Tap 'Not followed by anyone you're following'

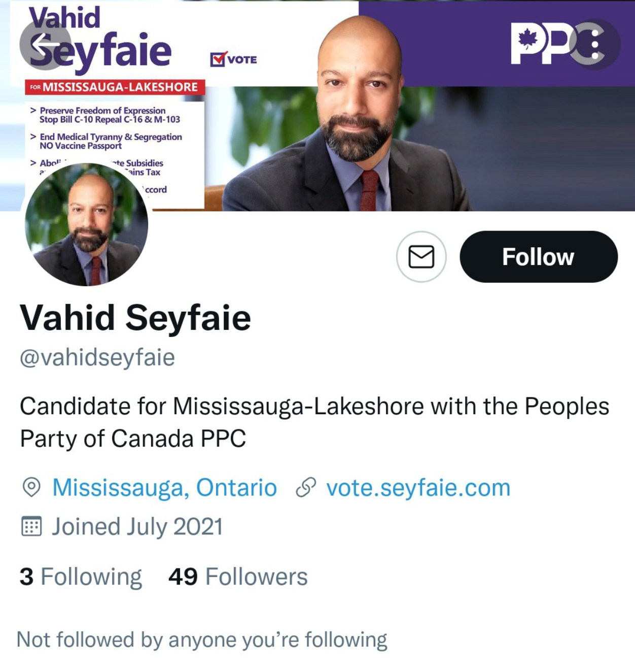pyautogui.click(x=202, y=640)
